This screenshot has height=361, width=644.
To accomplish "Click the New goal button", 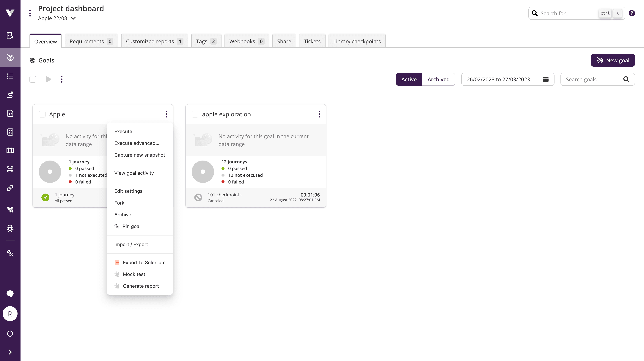I will [x=613, y=60].
